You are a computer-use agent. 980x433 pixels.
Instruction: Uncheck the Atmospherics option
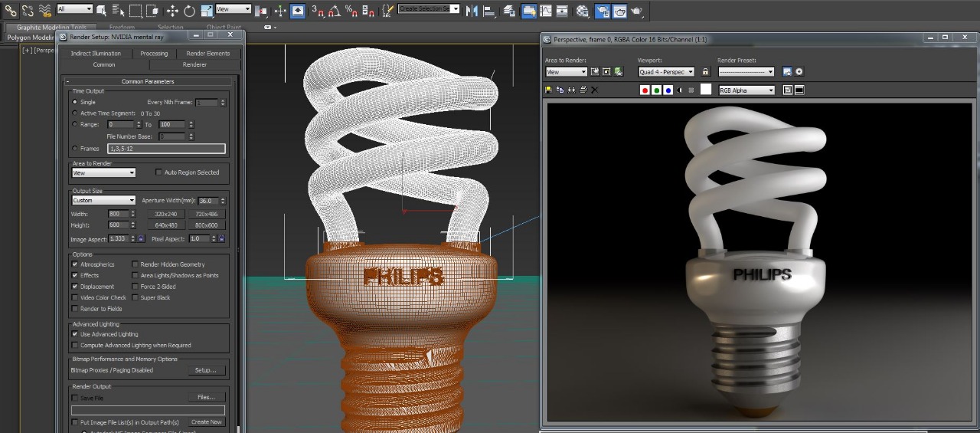[x=75, y=264]
